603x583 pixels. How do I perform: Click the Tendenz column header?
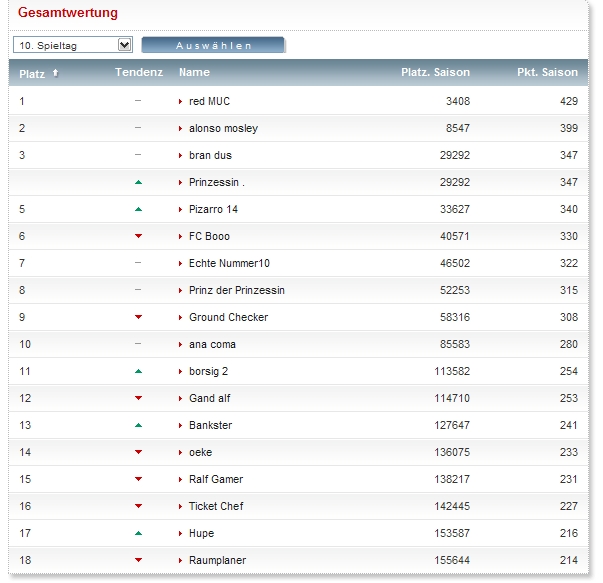(138, 73)
